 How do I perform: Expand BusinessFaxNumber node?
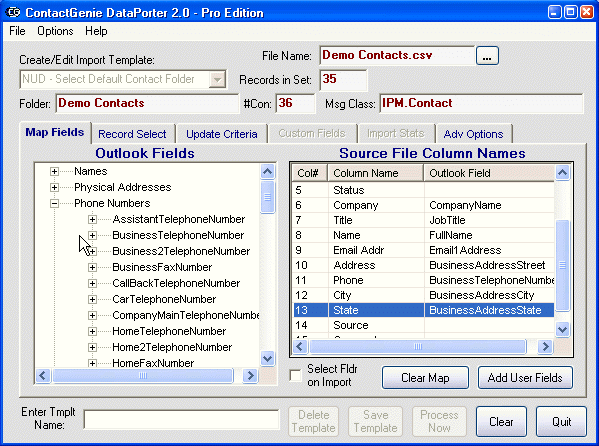(x=92, y=267)
